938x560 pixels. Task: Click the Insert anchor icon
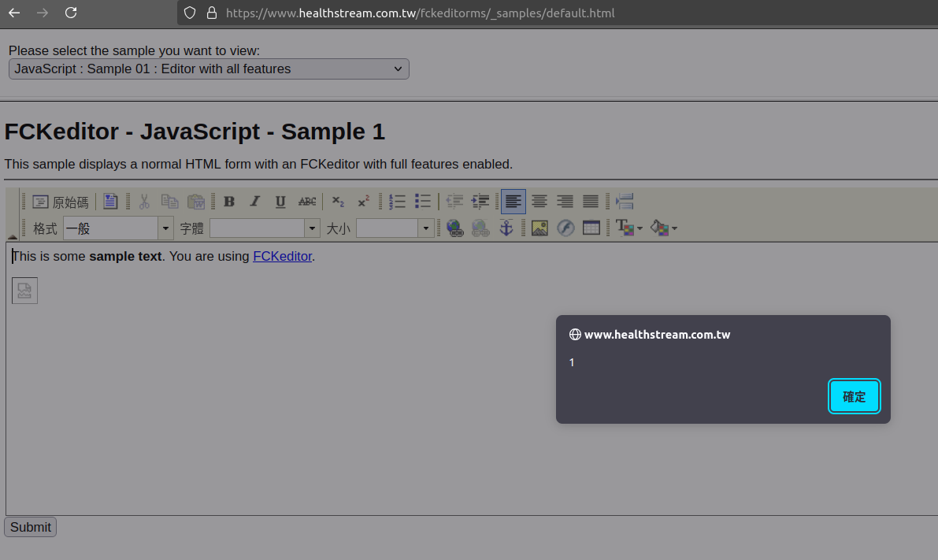point(506,228)
